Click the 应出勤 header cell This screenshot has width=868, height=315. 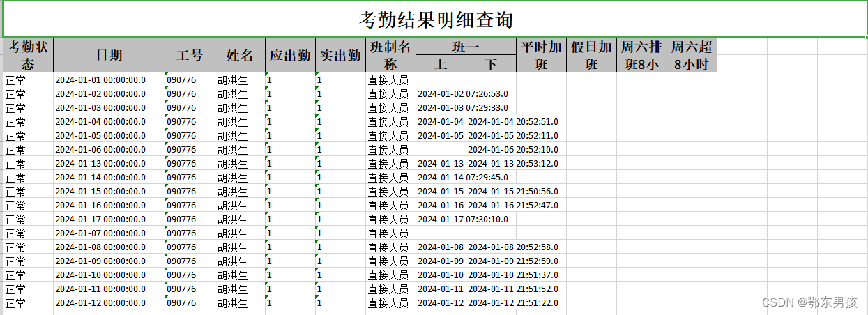290,55
